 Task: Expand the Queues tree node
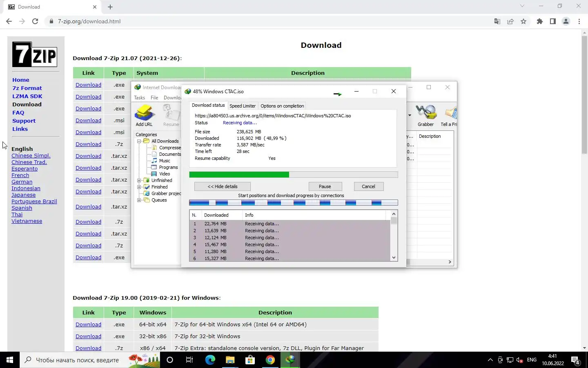tap(139, 200)
